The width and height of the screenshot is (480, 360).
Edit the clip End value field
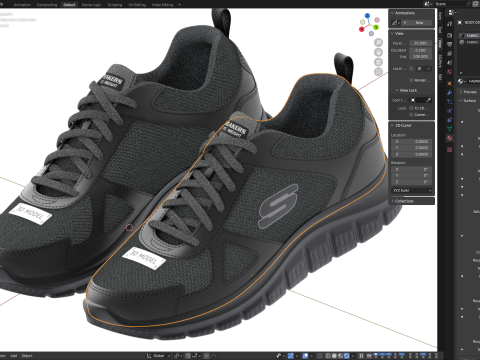(420, 57)
